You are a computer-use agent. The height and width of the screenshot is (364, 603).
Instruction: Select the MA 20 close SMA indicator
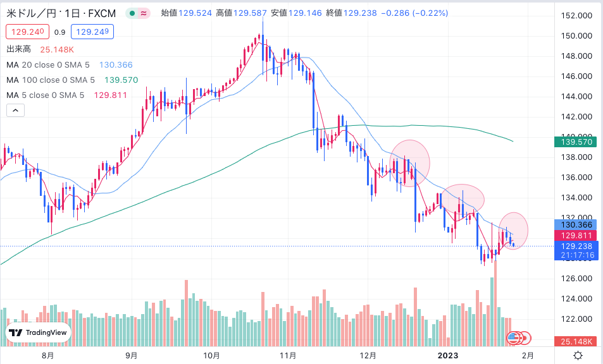click(x=48, y=65)
